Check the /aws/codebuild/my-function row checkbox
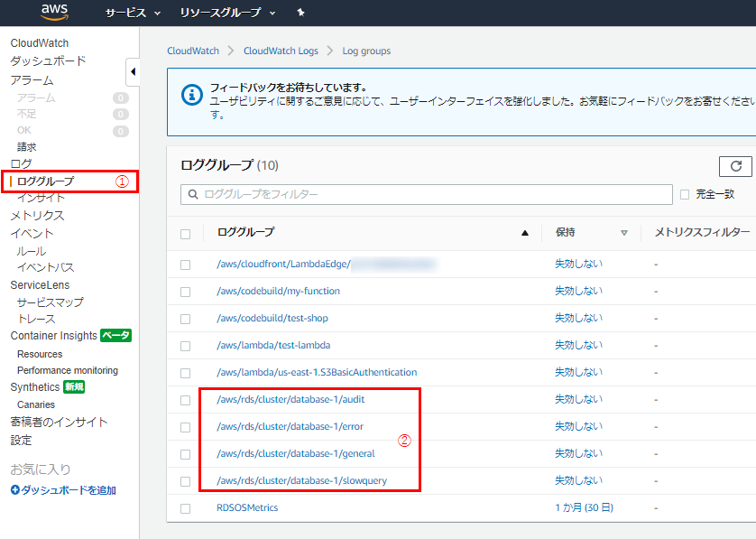Image resolution: width=756 pixels, height=539 pixels. pyautogui.click(x=185, y=292)
